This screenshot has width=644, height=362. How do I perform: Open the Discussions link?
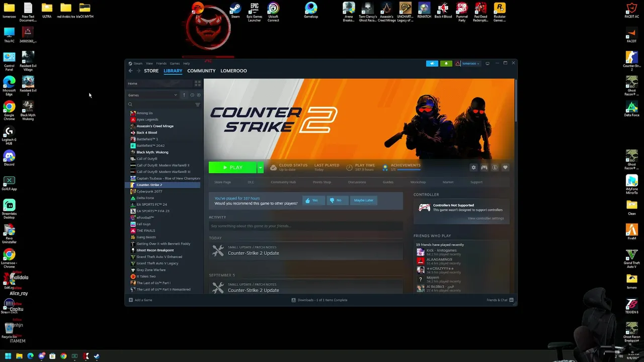[357, 182]
